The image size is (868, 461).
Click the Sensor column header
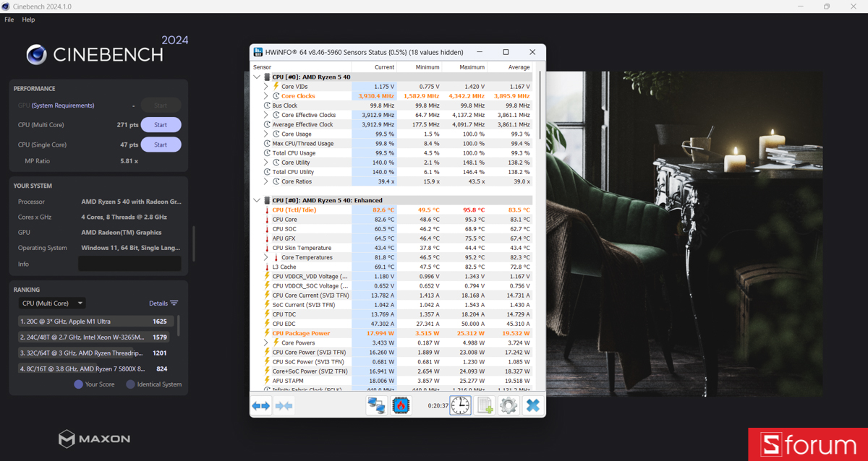coord(262,67)
